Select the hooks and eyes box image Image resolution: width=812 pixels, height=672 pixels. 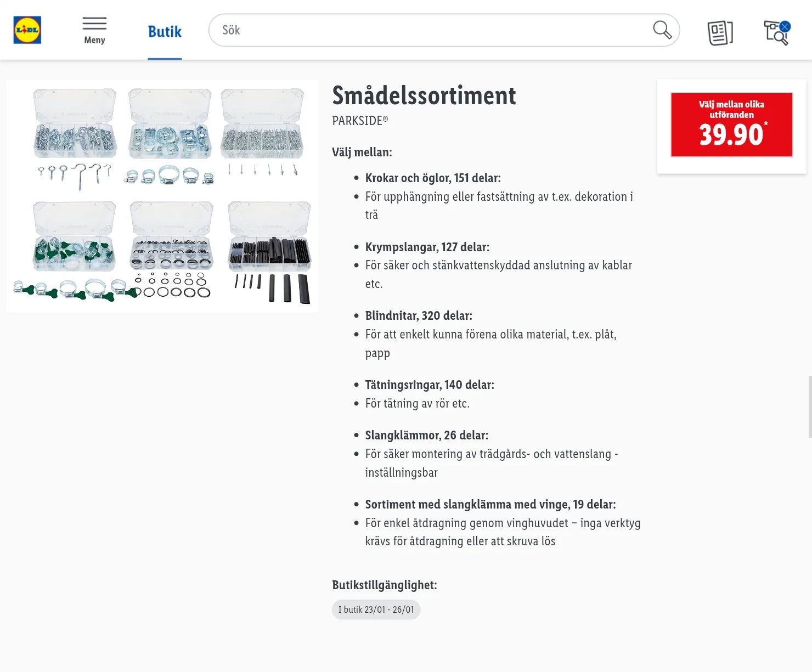click(75, 137)
